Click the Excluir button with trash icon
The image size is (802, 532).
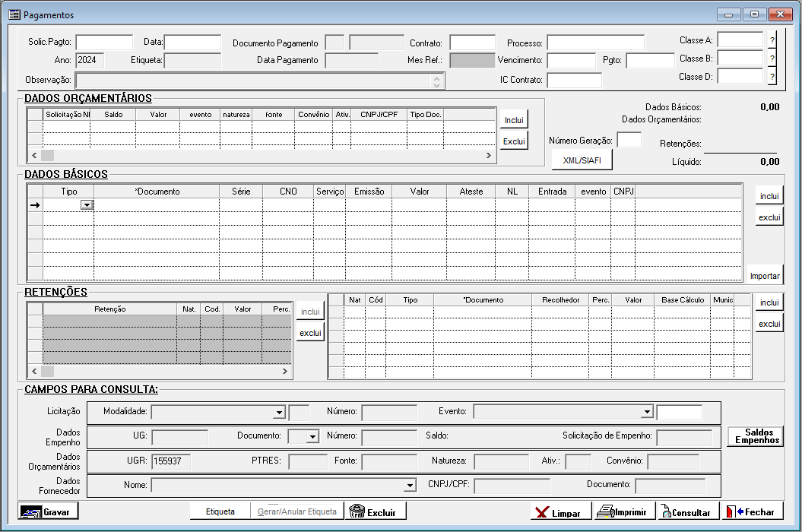click(375, 511)
